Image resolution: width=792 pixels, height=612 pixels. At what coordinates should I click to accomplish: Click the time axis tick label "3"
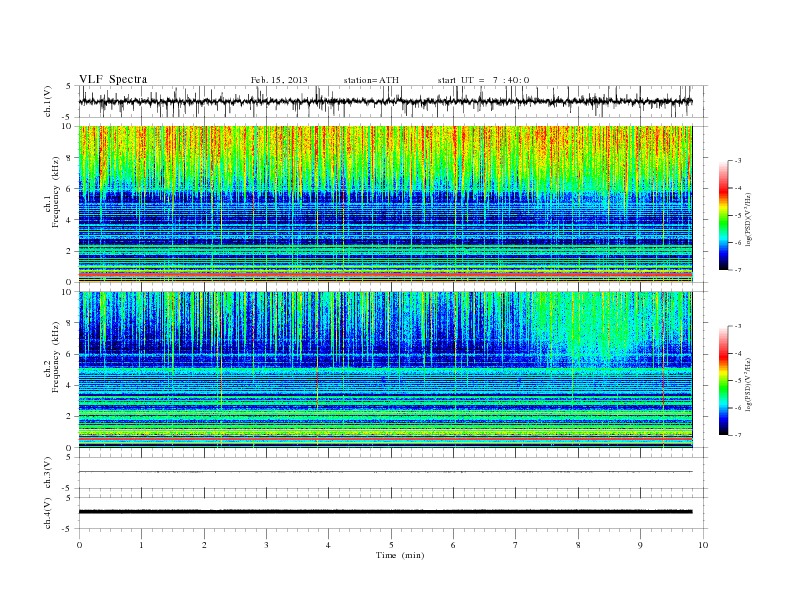[266, 545]
